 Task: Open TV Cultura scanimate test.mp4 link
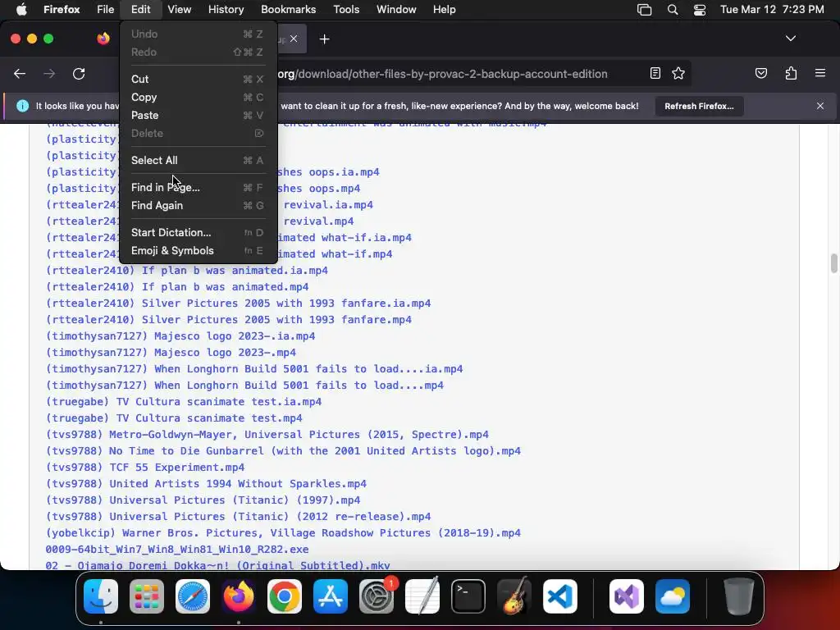coord(174,418)
